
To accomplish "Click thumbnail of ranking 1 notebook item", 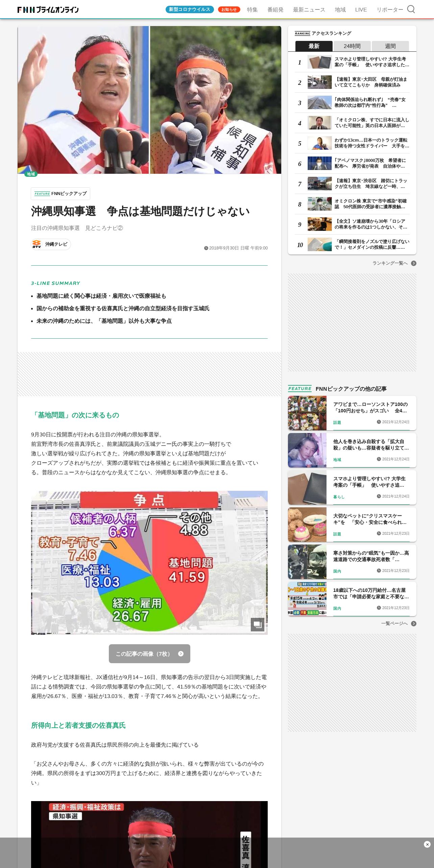I will pyautogui.click(x=319, y=62).
